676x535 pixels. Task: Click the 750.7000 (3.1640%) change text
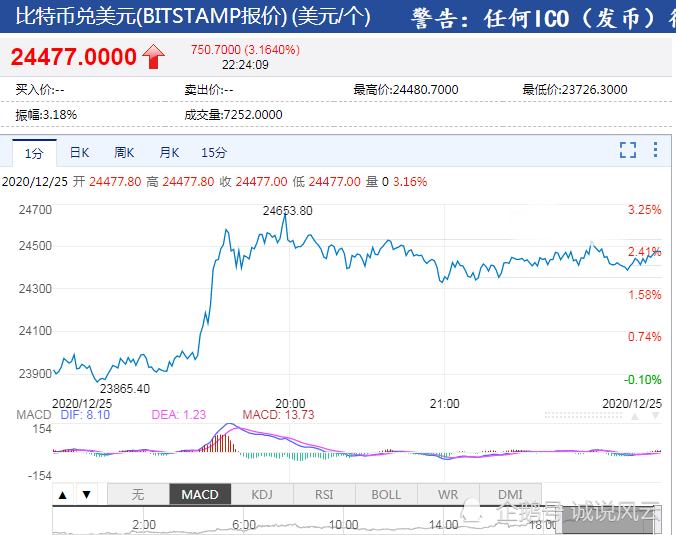click(245, 50)
